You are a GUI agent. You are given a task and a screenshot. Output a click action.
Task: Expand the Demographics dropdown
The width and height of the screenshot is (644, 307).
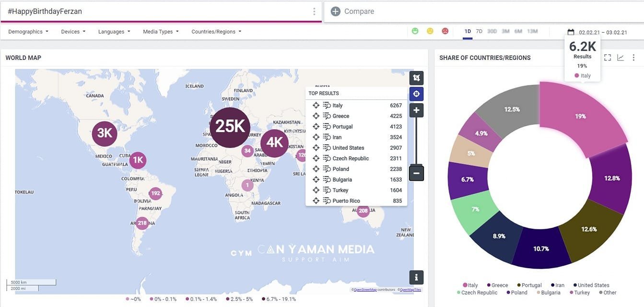click(28, 32)
